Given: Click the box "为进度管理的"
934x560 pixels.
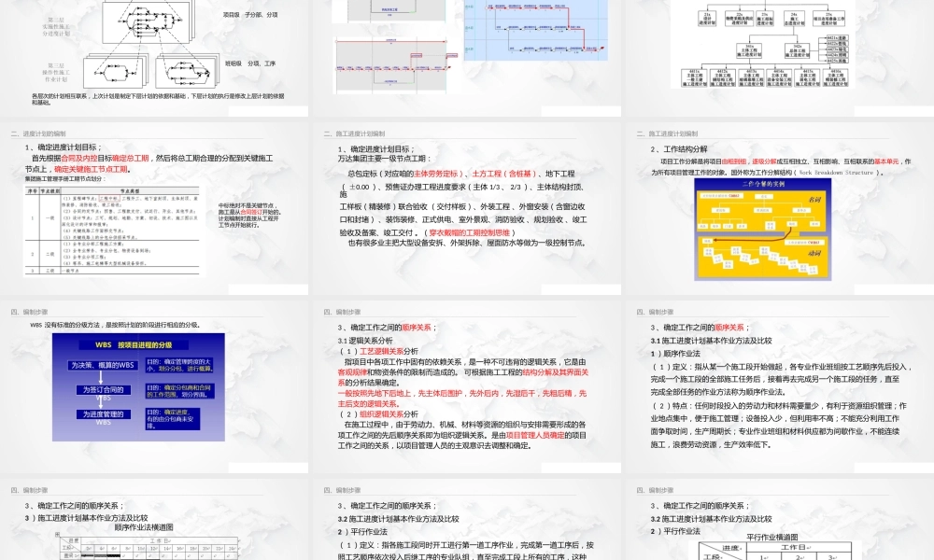Looking at the screenshot, I should pyautogui.click(x=103, y=414).
